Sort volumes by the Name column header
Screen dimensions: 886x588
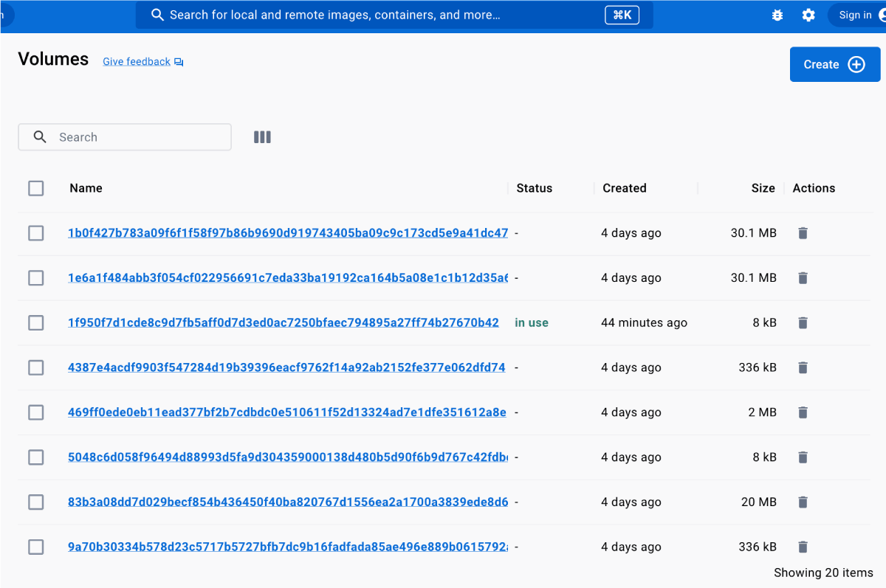pyautogui.click(x=86, y=188)
